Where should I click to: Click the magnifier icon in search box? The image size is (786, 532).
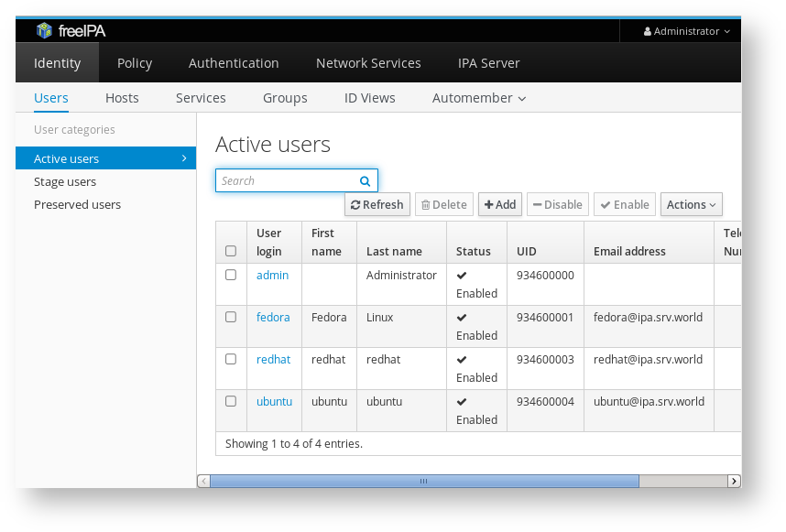[x=365, y=181]
